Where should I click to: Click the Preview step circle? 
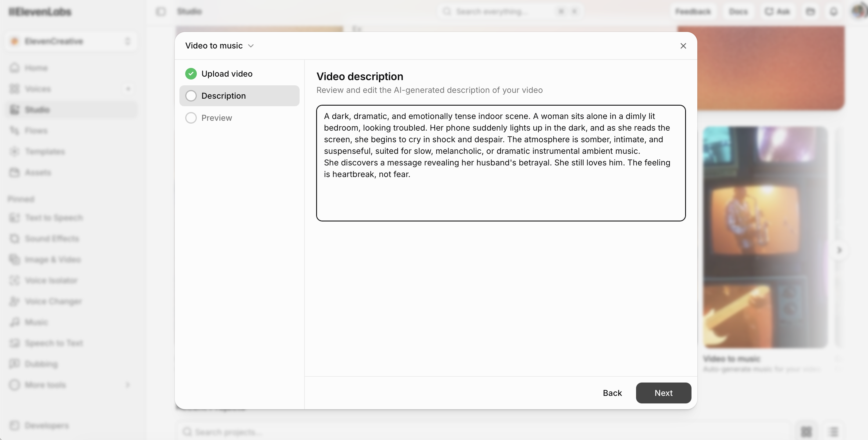(x=191, y=118)
